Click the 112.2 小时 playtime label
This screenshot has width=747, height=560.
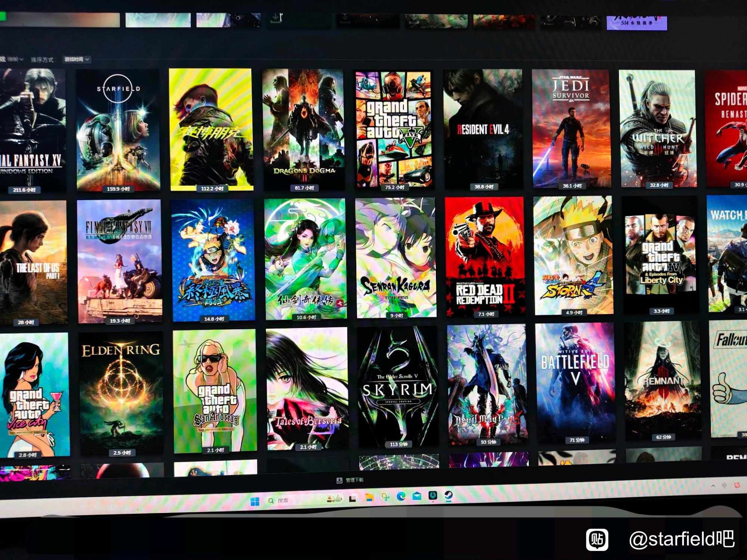click(x=212, y=189)
